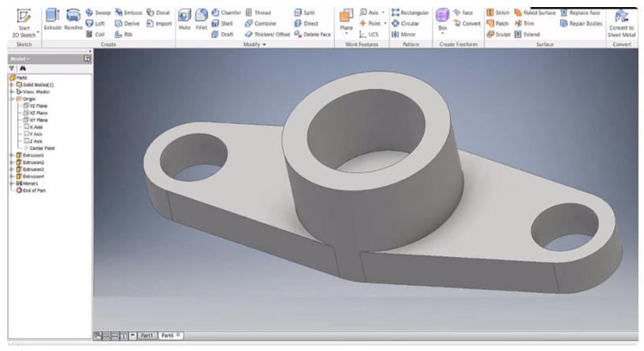Image resolution: width=644 pixels, height=351 pixels.
Task: Select the Stitch surface tool
Action: point(498,13)
